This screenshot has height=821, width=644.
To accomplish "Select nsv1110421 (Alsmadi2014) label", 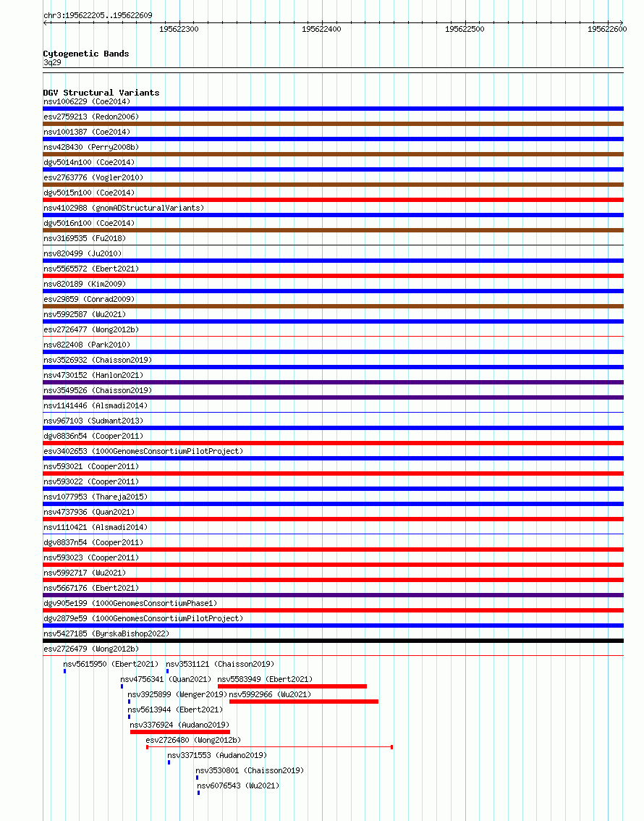I will pos(96,527).
